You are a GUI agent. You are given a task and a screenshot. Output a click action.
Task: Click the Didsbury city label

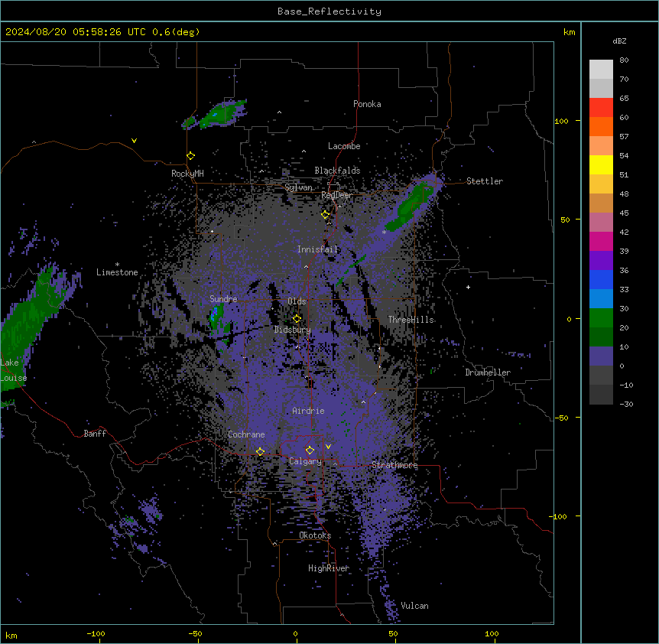pyautogui.click(x=293, y=330)
